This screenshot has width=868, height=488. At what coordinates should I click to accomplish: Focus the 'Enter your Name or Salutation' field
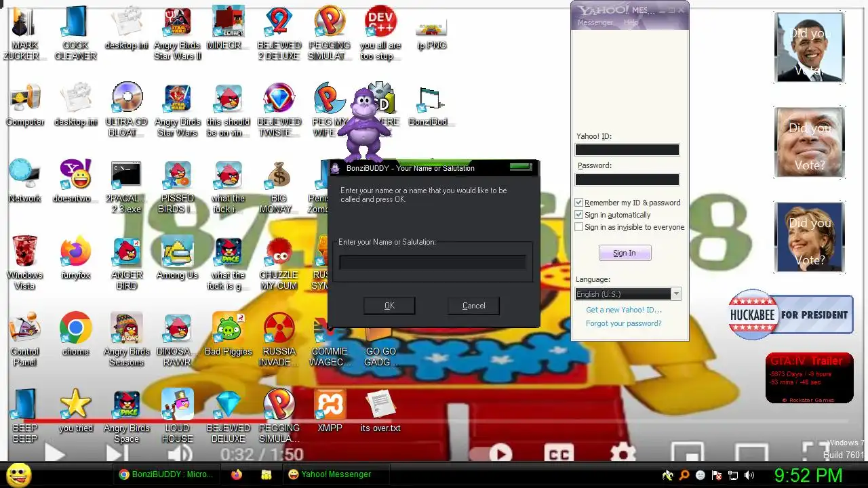point(433,262)
